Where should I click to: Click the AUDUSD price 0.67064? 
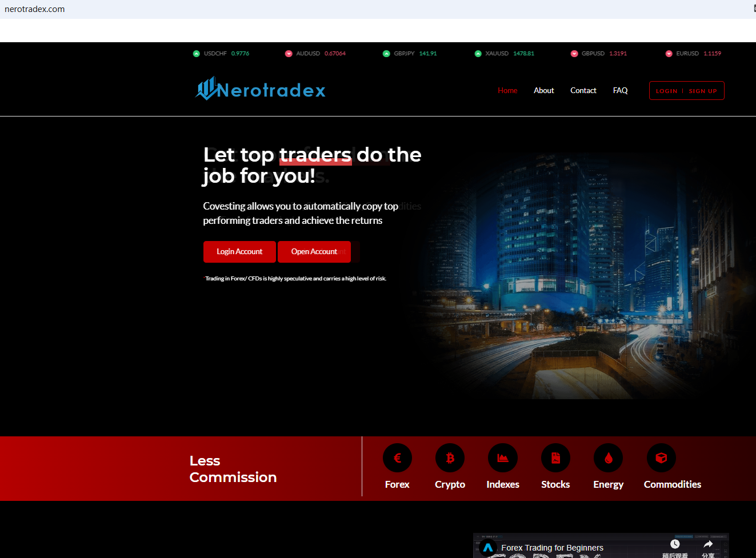(x=335, y=54)
